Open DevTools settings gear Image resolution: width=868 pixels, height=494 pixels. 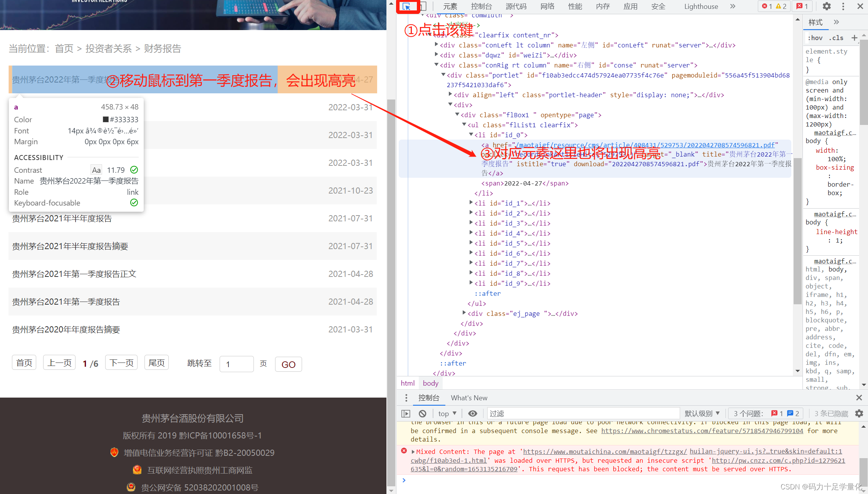[x=826, y=6]
